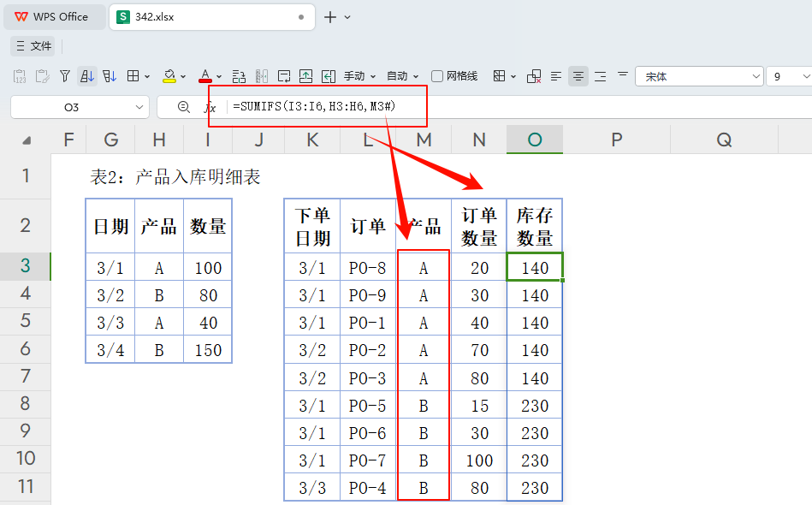
Task: Click the left arrow box icon
Action: (x=329, y=77)
